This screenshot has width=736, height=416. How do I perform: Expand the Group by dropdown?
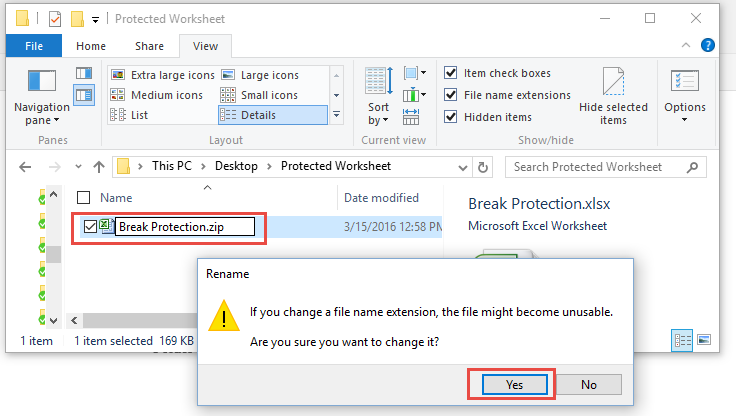(x=414, y=73)
